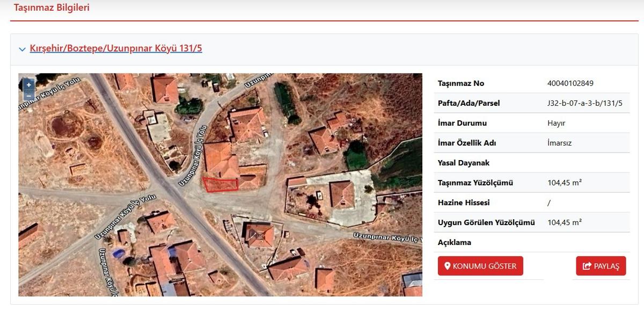This screenshot has height=310, width=644.
Task: Click the İmar Durumu row label
Action: pos(462,123)
